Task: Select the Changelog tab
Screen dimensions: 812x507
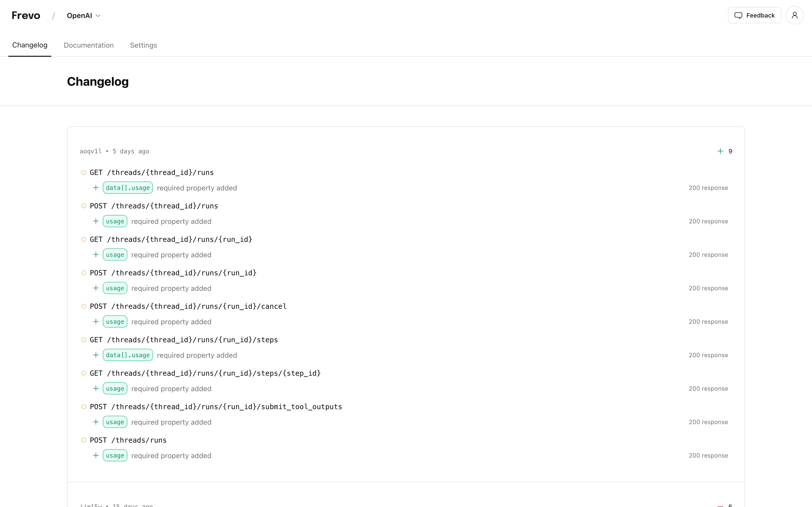Action: pyautogui.click(x=29, y=45)
